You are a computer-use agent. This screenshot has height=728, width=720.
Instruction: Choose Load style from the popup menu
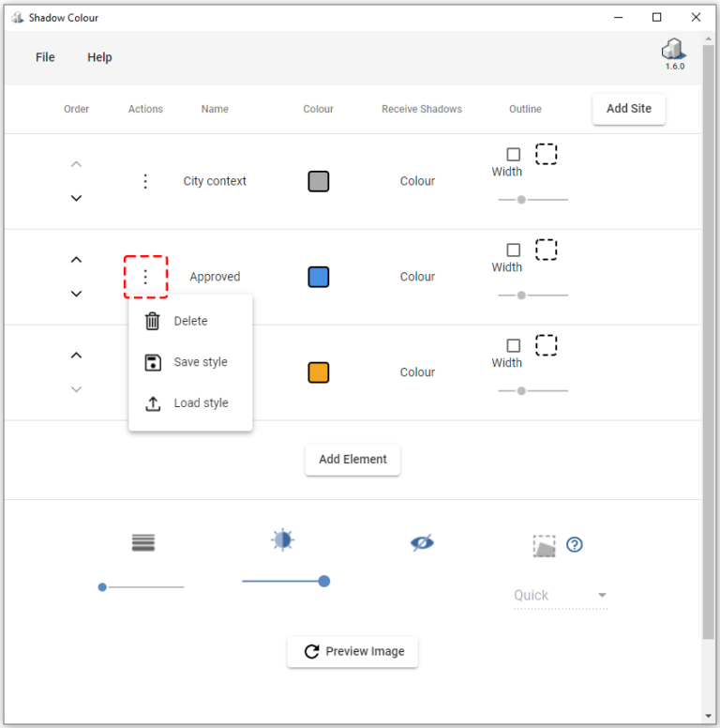[190, 403]
